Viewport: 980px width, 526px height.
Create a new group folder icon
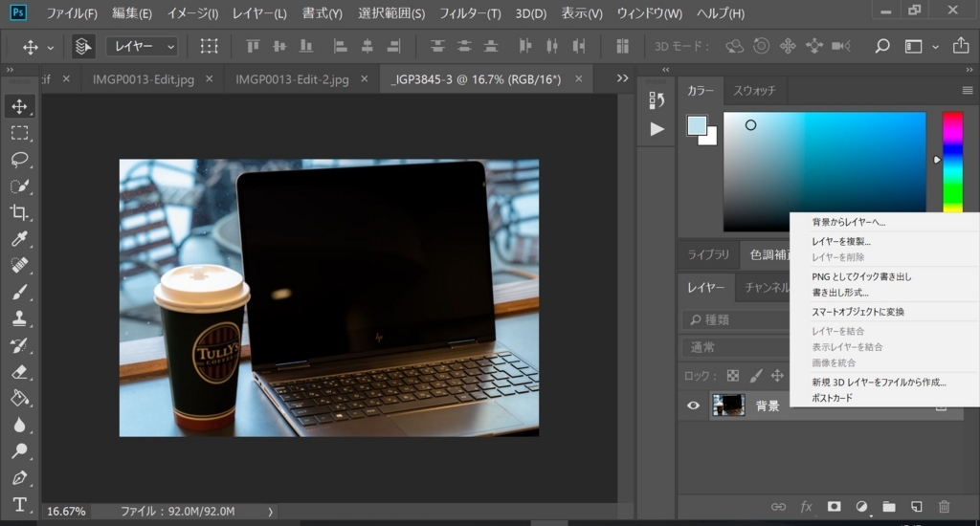point(889,507)
